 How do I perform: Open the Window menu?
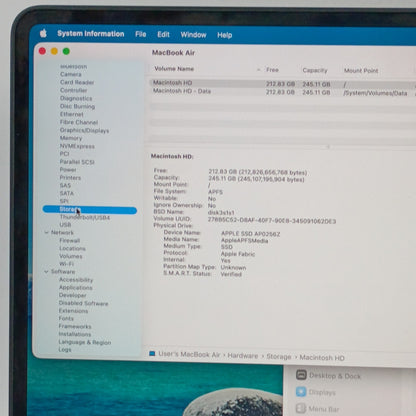193,35
